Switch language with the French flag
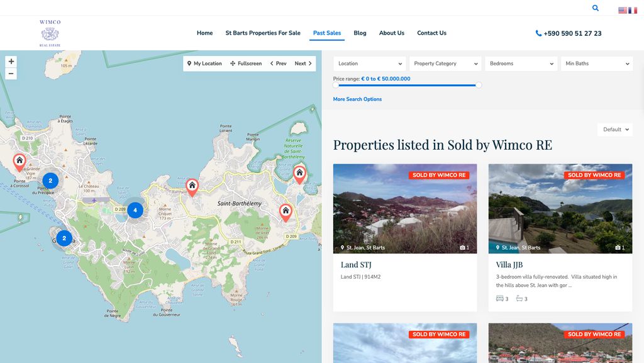The image size is (644, 363). click(x=633, y=10)
